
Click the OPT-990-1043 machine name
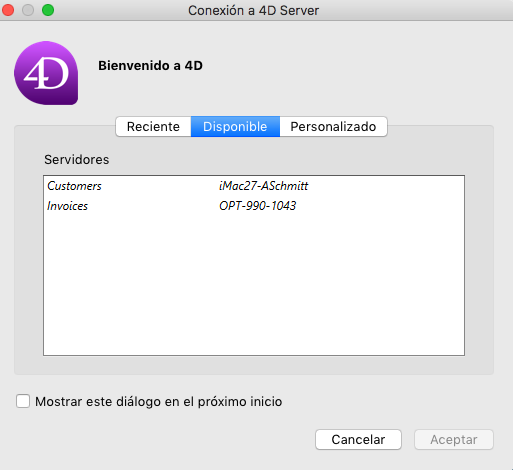click(257, 206)
